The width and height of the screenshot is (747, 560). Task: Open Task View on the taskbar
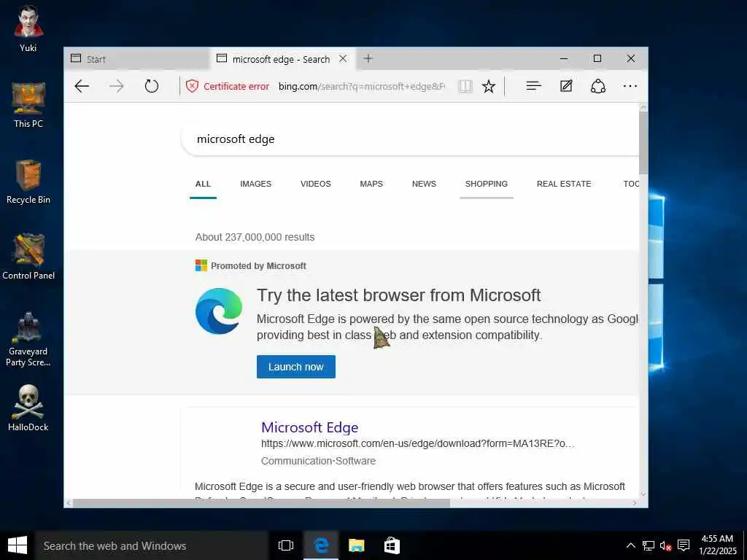(286, 545)
